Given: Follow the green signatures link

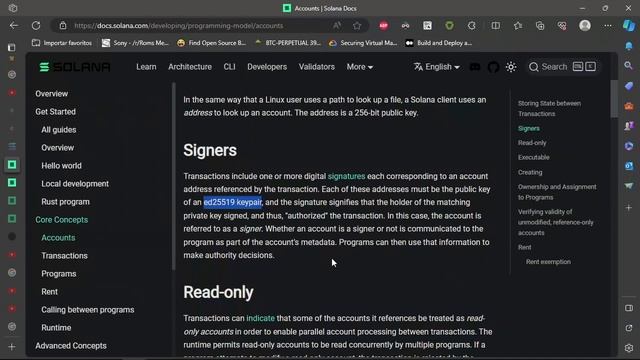Looking at the screenshot, I should pyautogui.click(x=346, y=176).
